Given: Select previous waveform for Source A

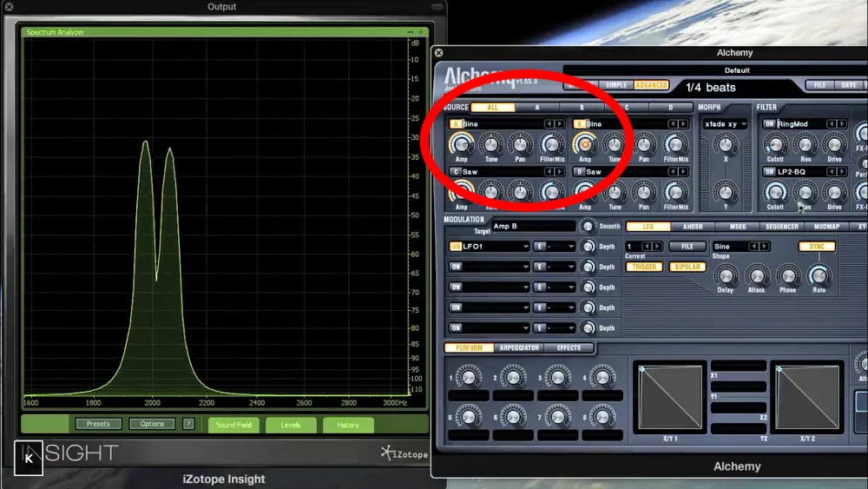Looking at the screenshot, I should pyautogui.click(x=549, y=124).
